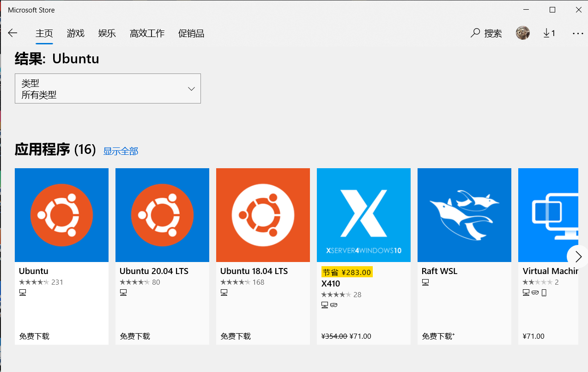
Task: Open the Raft WSL app tile
Action: tap(464, 215)
